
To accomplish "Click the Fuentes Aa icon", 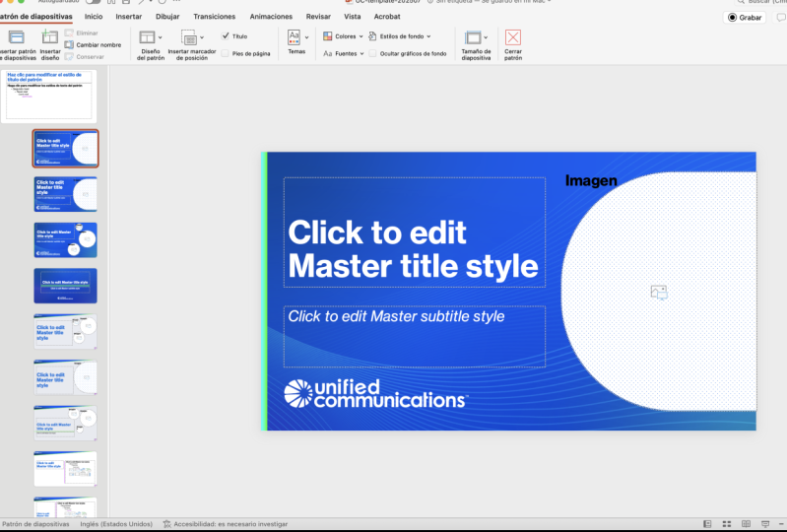I will click(x=328, y=53).
